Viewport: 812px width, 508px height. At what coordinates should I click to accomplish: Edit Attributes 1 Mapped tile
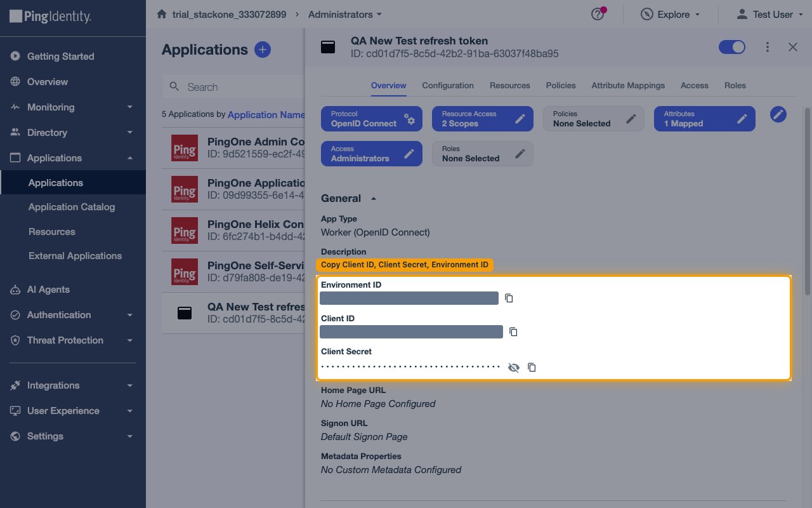click(x=705, y=119)
